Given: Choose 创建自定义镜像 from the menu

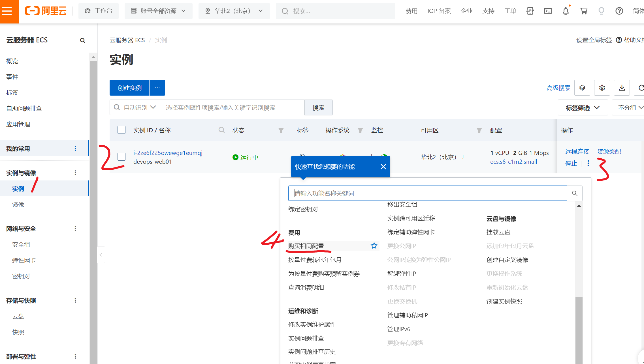Looking at the screenshot, I should [x=507, y=260].
